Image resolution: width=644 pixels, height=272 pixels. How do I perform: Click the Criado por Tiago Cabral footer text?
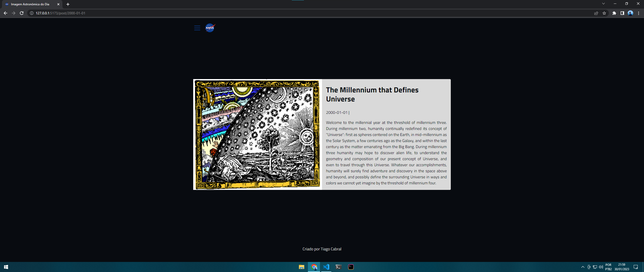tap(322, 249)
